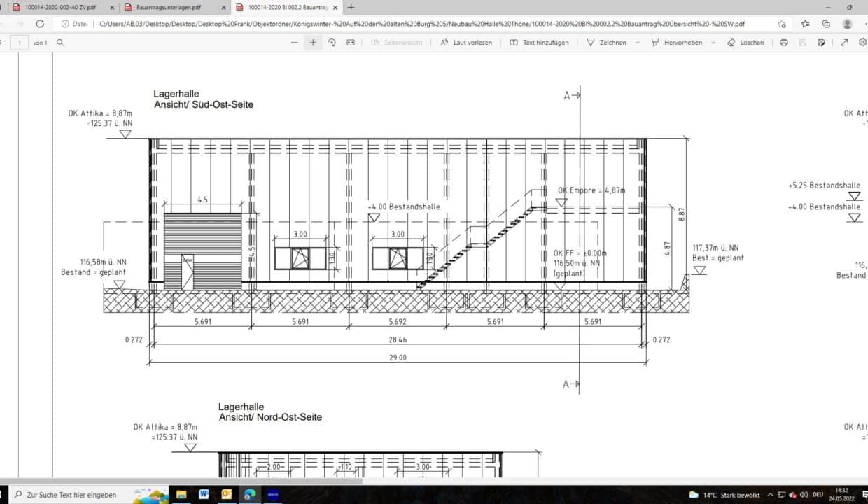
Task: Zoom in with the plus icon
Action: 313,43
